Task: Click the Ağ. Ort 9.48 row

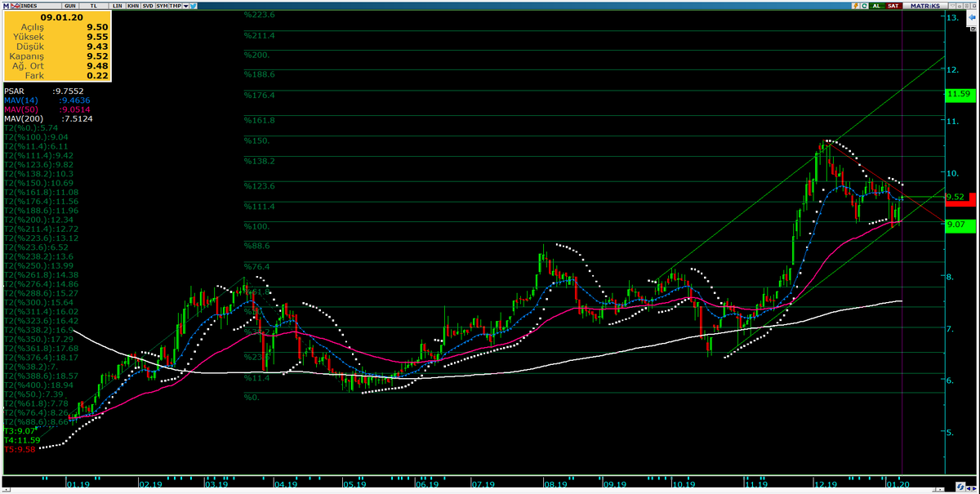Action: [57, 66]
